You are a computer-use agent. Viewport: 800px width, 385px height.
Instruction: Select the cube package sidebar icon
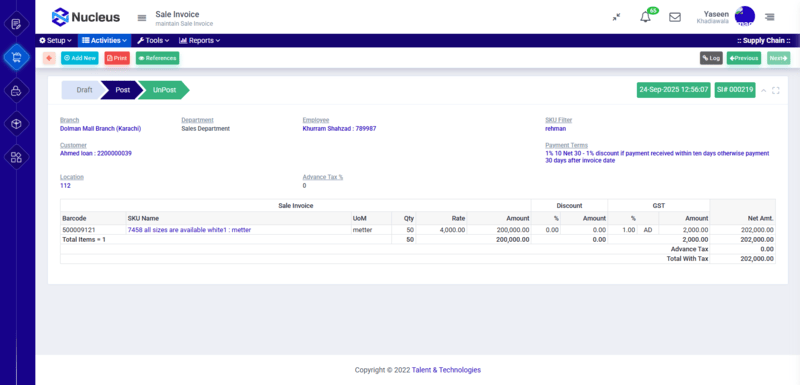(x=16, y=124)
